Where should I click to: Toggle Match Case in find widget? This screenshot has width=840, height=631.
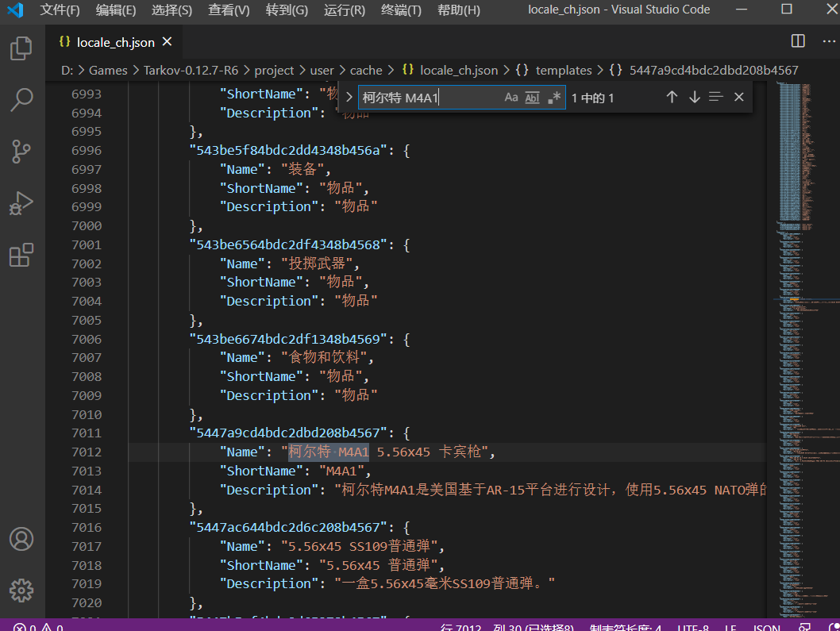pyautogui.click(x=511, y=98)
